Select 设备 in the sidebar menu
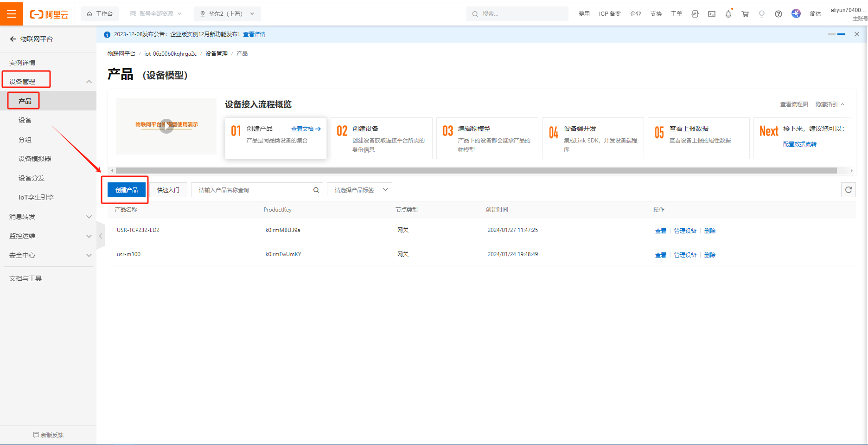 25,120
